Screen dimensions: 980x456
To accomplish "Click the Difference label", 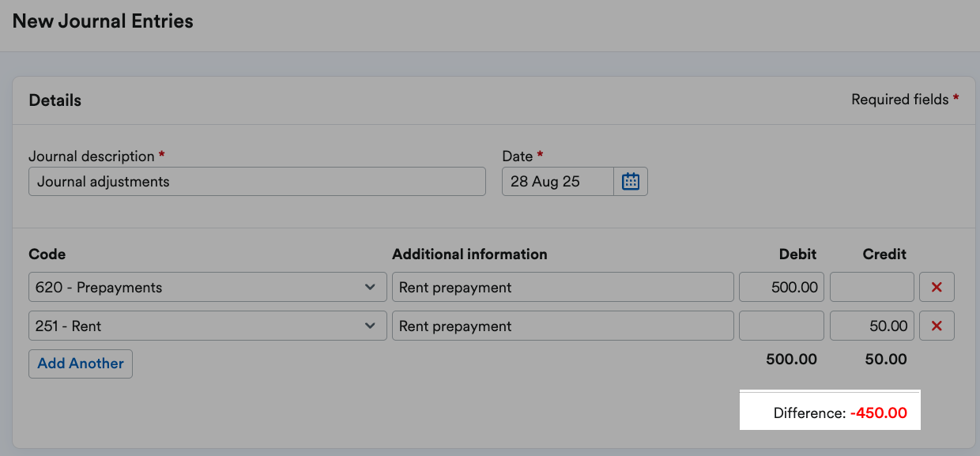I will point(809,413).
